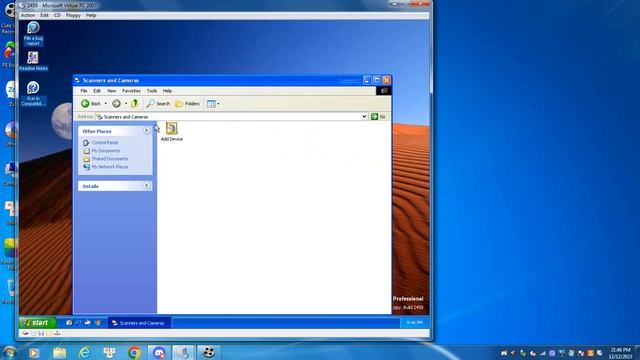Click Show desktop button at taskbar end
Viewport: 640px width, 360px height.
tap(637, 353)
